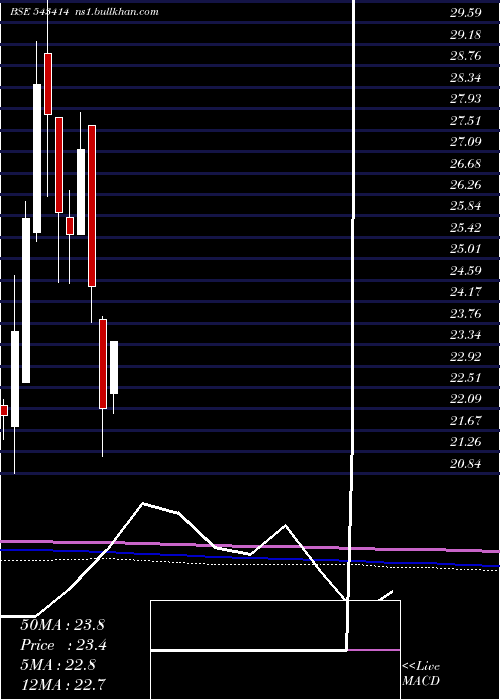Click the ns1.bullkhan.com source label

(x=115, y=12)
